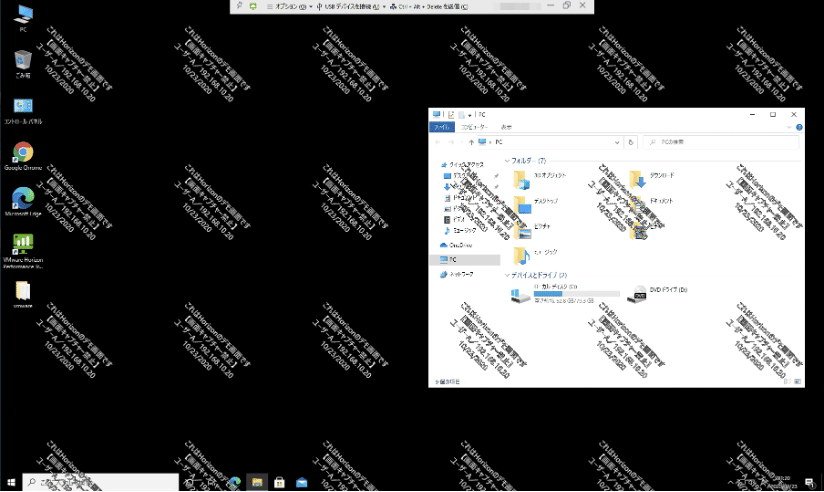Select Music in the navigation pane
824x492 pixels.
[460, 230]
